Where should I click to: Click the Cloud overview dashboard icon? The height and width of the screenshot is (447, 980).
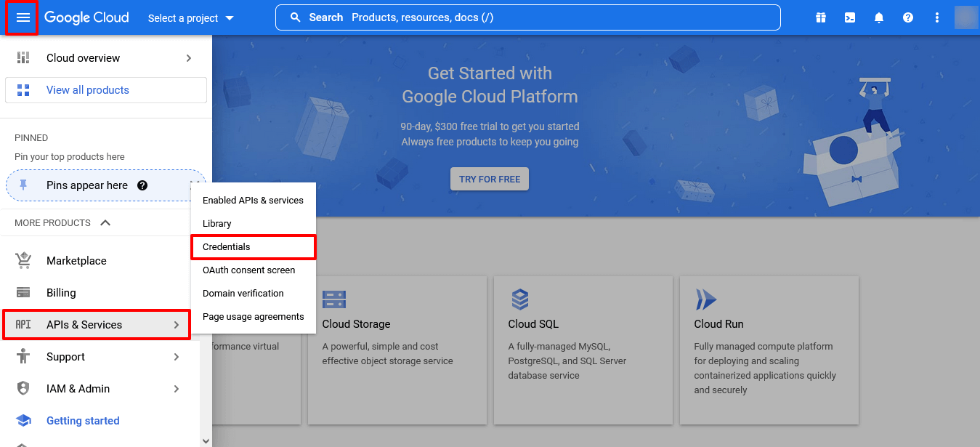click(23, 58)
